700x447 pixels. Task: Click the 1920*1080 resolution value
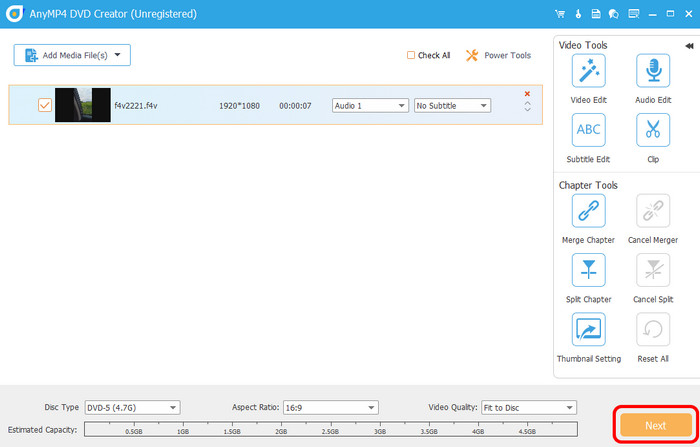pos(239,106)
